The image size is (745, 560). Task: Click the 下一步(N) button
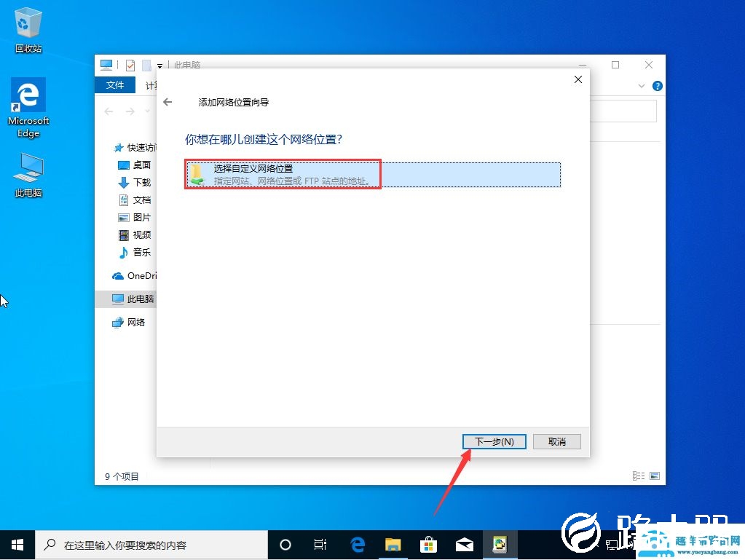click(x=494, y=442)
